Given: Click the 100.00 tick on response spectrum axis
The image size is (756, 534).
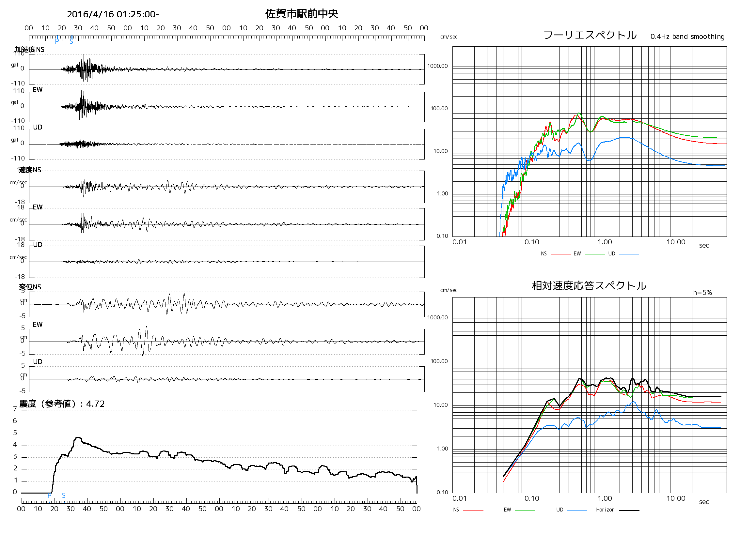Looking at the screenshot, I should [x=439, y=361].
